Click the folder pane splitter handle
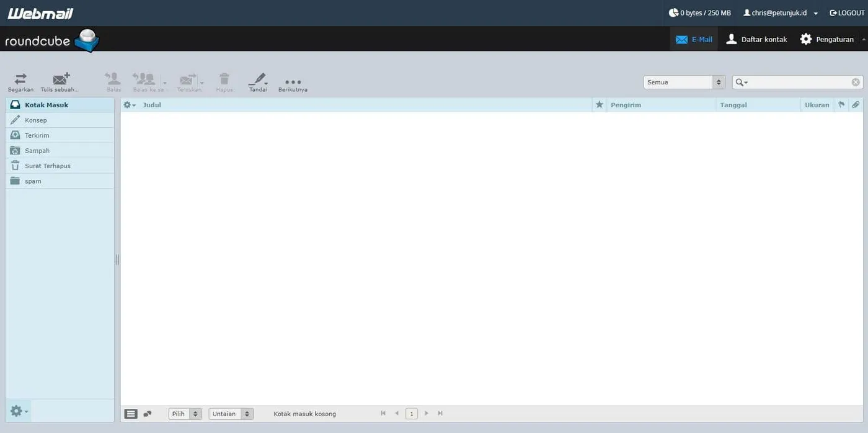868x433 pixels. pyautogui.click(x=117, y=259)
